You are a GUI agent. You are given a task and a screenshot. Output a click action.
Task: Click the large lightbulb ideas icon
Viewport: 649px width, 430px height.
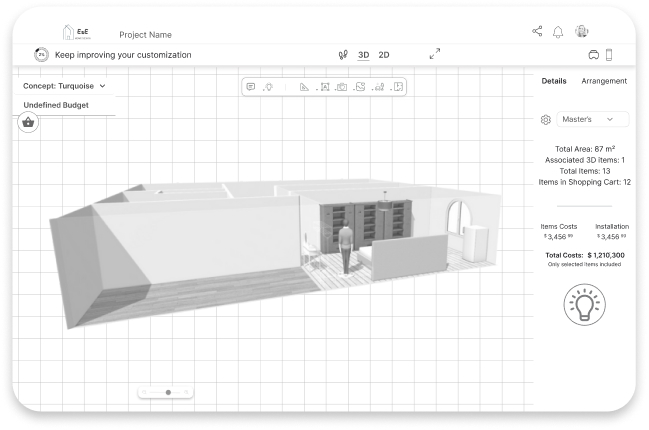pyautogui.click(x=583, y=303)
